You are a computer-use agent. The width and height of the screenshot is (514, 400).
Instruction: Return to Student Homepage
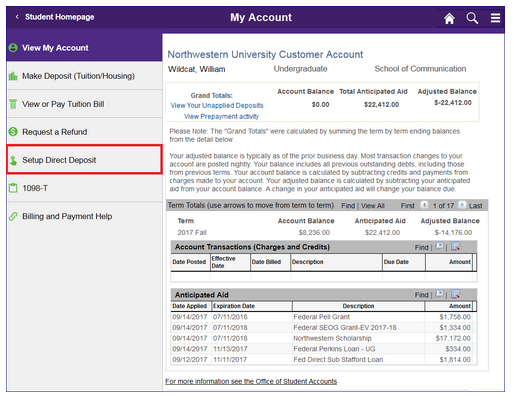[x=60, y=17]
